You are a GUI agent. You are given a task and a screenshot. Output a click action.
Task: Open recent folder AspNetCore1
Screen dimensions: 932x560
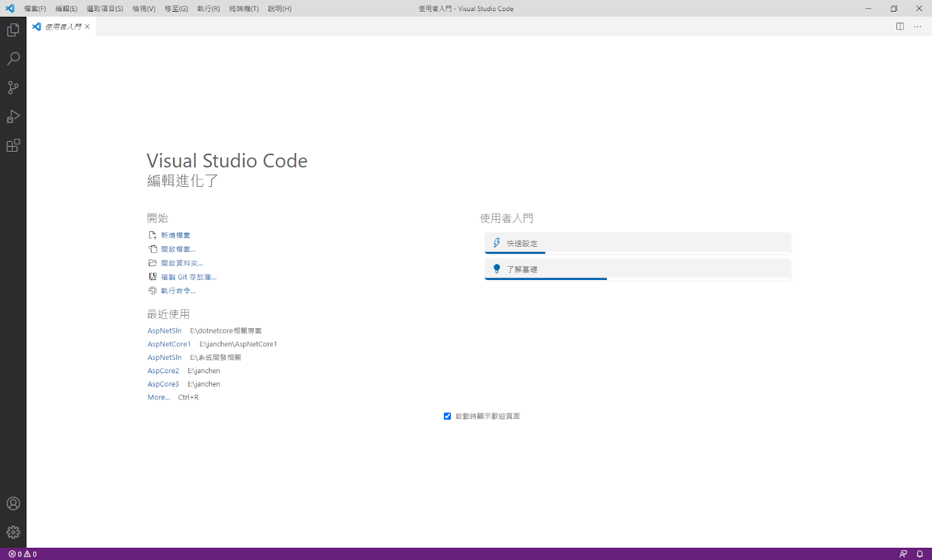pyautogui.click(x=169, y=344)
